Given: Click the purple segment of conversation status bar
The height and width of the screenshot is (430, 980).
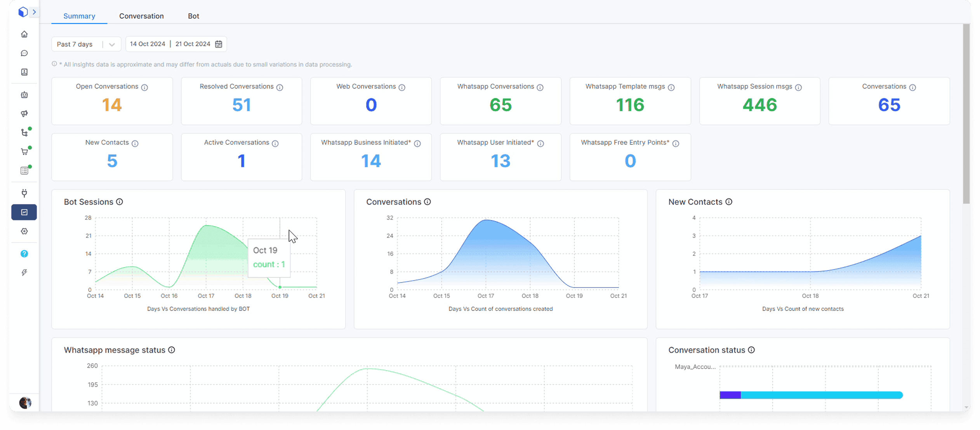Looking at the screenshot, I should [x=730, y=395].
